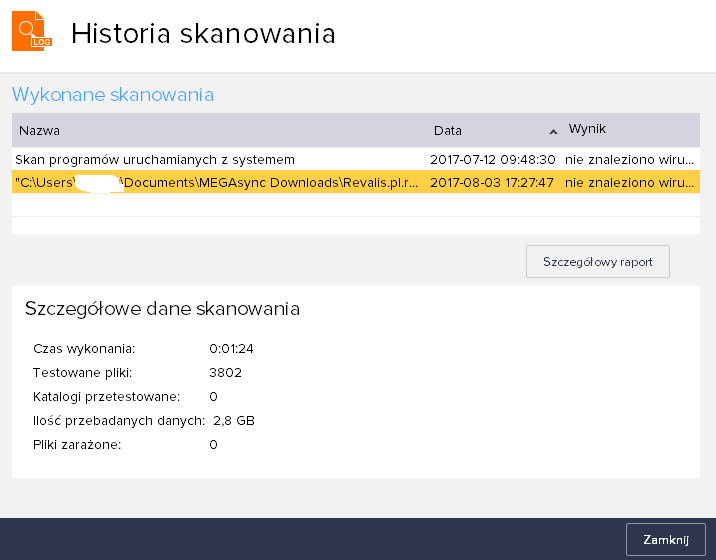Screen dimensions: 716x560
Task: Click the result text in the 2017-07-12 row
Action: (x=629, y=159)
